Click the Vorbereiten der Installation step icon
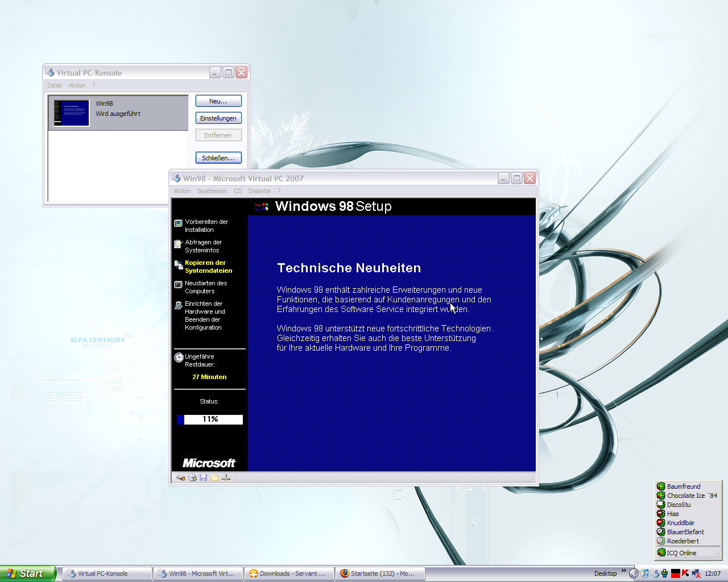Screen dimensions: 728x582 [x=179, y=223]
